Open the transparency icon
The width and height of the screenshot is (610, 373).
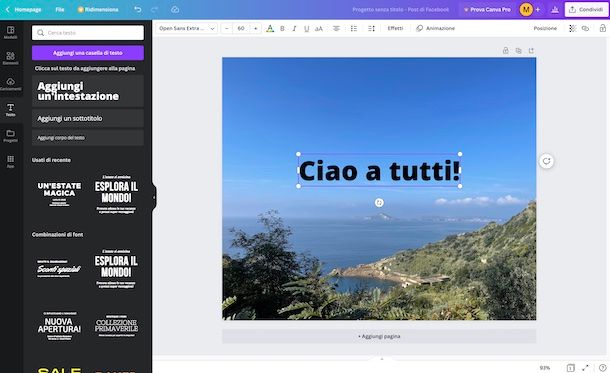point(572,28)
